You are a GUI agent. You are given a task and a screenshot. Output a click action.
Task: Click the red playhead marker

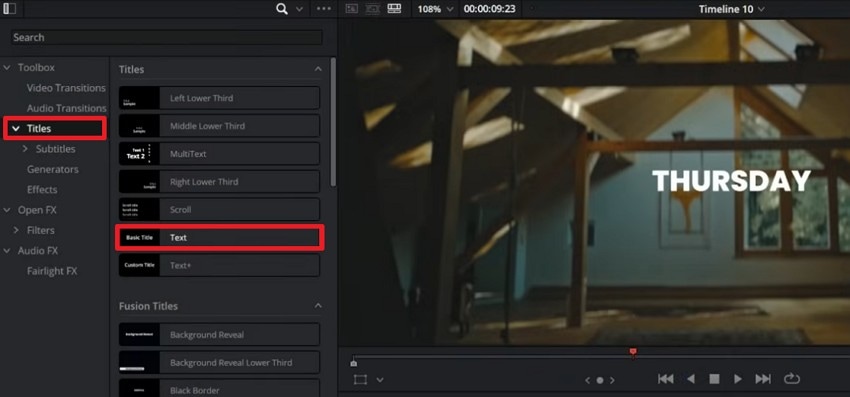click(x=633, y=353)
